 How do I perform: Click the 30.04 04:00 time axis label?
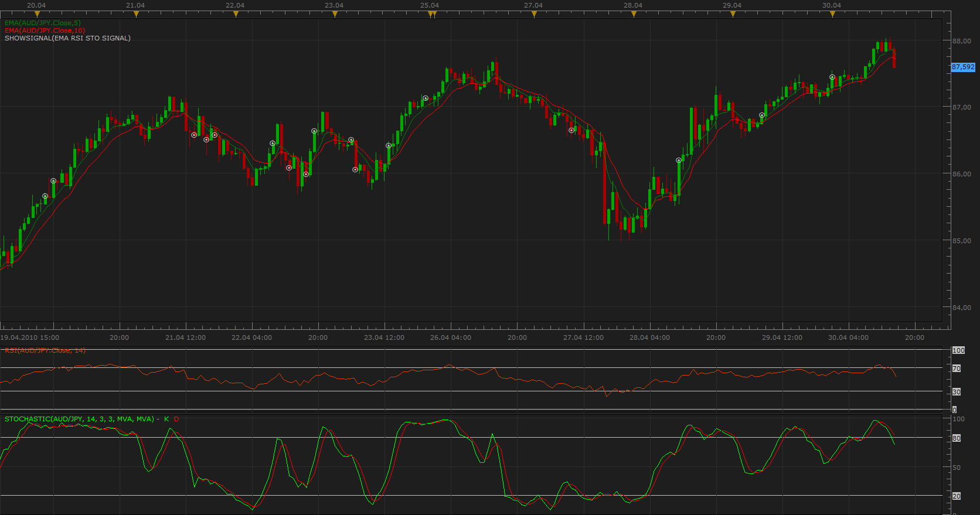(x=848, y=337)
